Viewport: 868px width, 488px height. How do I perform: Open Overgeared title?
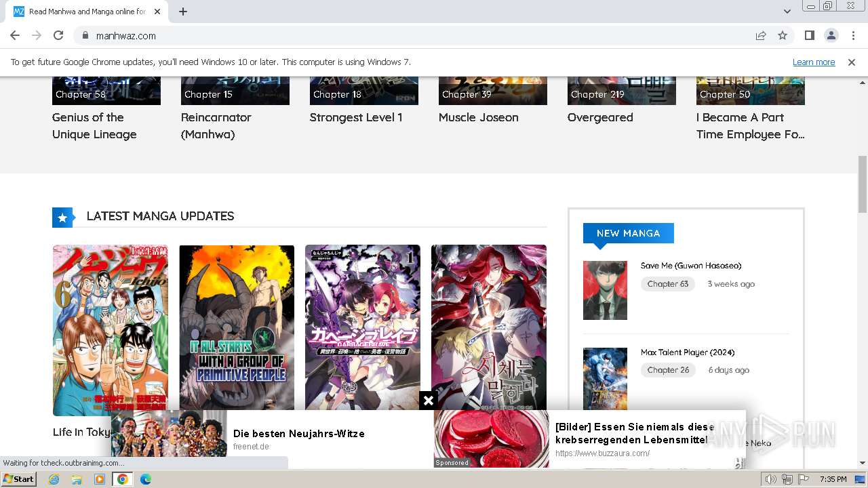coord(600,117)
